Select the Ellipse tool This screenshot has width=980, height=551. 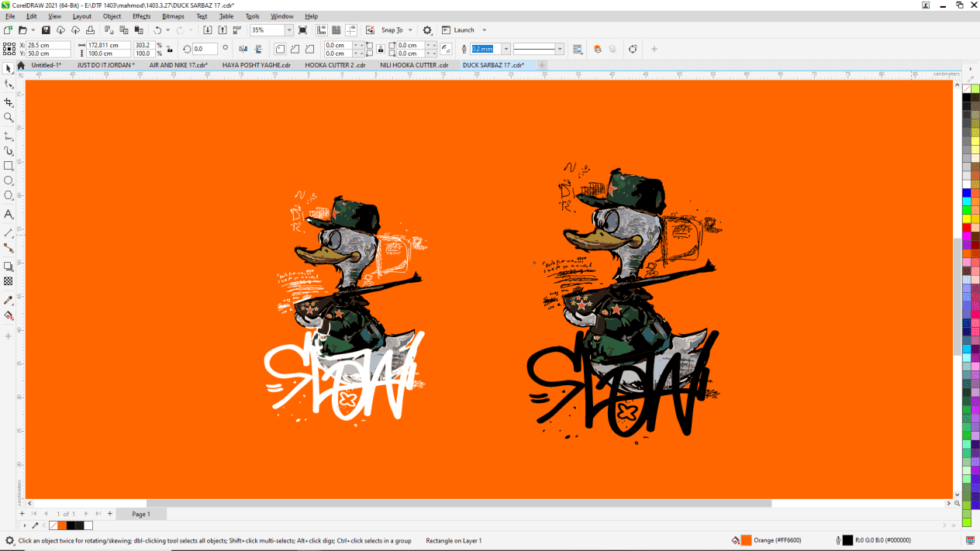tap(9, 181)
